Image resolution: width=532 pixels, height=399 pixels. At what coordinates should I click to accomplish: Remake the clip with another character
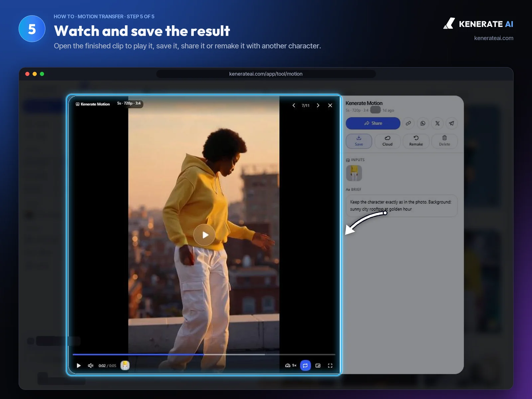pos(416,141)
